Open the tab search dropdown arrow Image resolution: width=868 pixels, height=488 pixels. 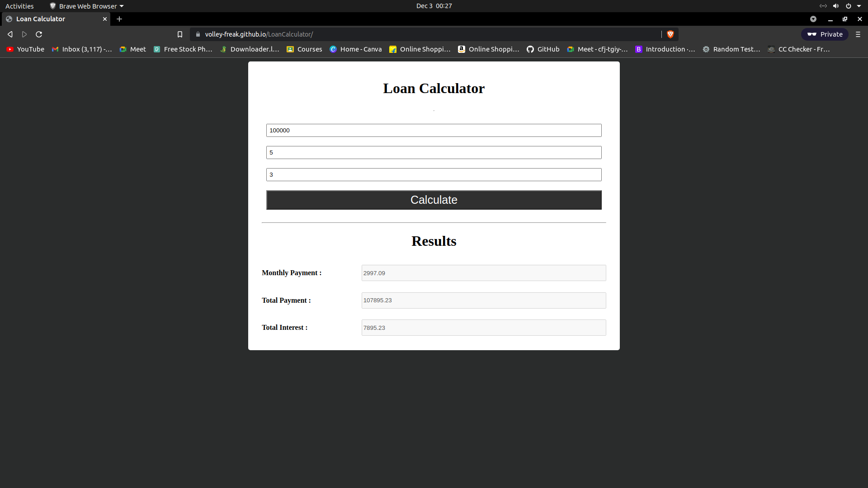tap(813, 19)
